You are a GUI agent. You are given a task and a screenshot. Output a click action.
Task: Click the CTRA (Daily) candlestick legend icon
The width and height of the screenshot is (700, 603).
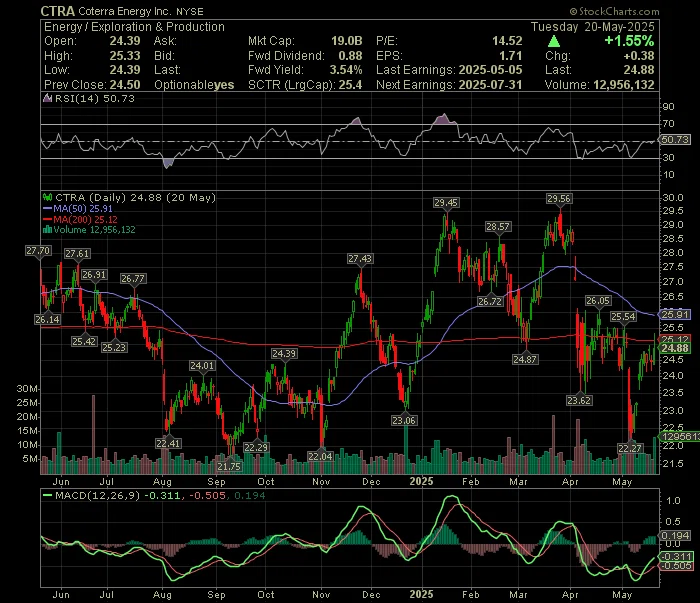pos(47,197)
